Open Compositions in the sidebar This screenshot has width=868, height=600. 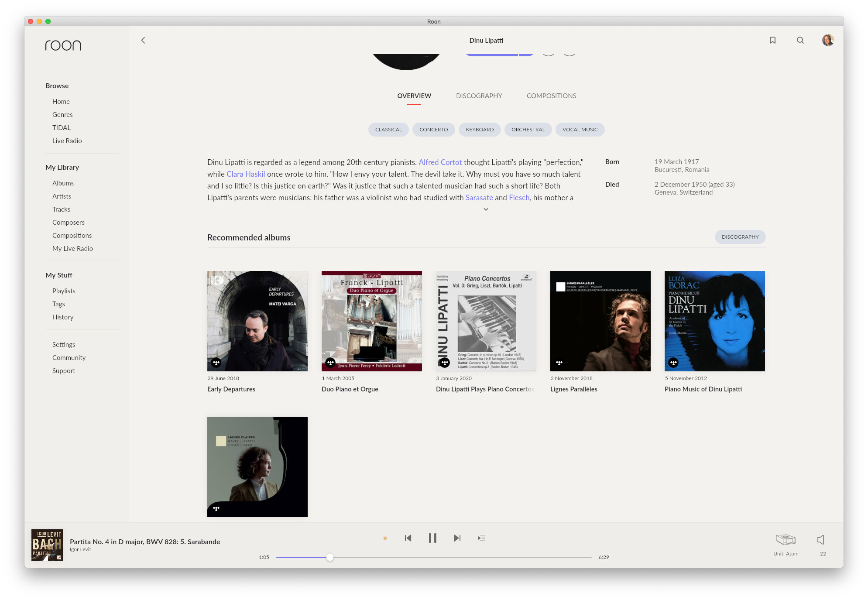(72, 236)
